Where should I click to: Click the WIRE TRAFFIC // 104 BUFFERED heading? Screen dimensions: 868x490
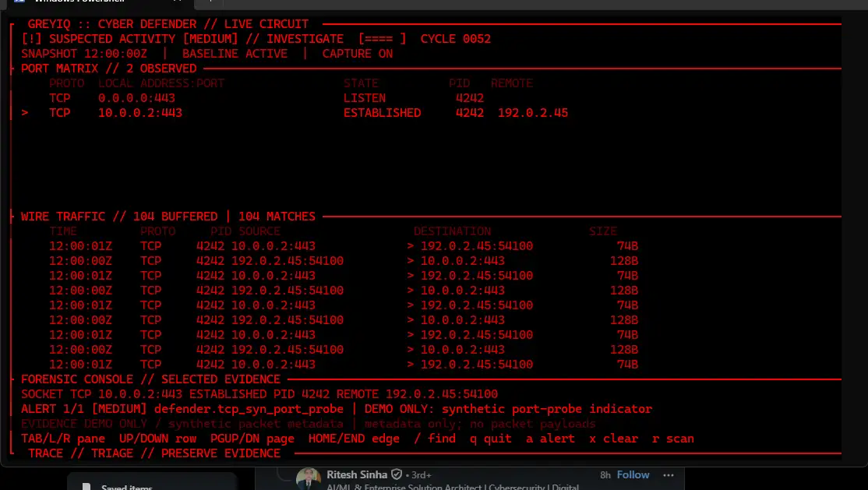119,217
